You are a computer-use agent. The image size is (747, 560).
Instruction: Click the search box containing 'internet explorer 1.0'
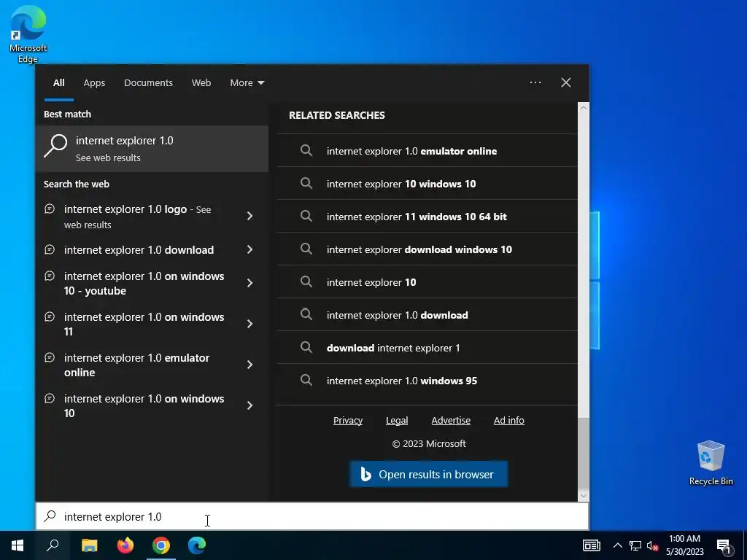click(x=312, y=516)
